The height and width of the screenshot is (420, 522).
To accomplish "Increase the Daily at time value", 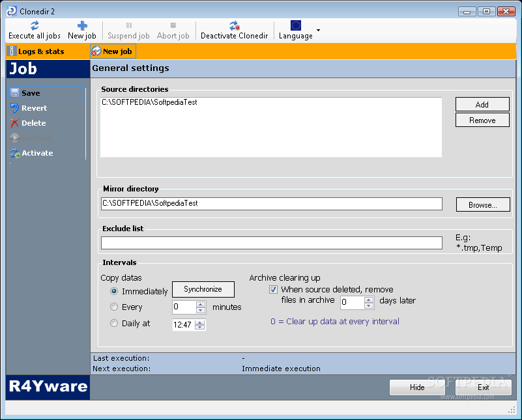I will coord(200,322).
